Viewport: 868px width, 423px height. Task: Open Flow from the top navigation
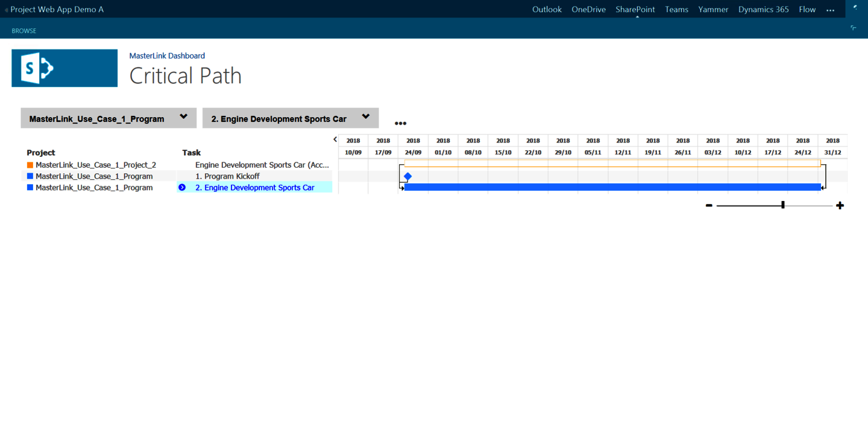[807, 10]
